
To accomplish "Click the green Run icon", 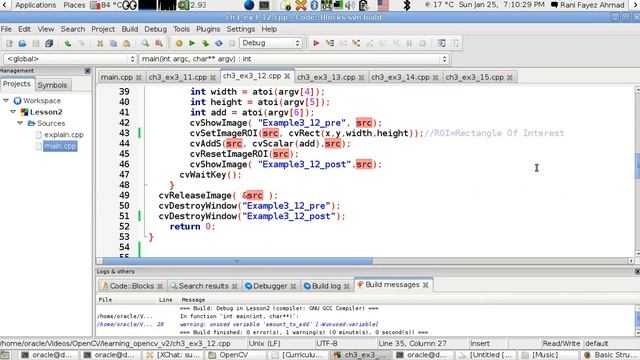I will coord(192,43).
